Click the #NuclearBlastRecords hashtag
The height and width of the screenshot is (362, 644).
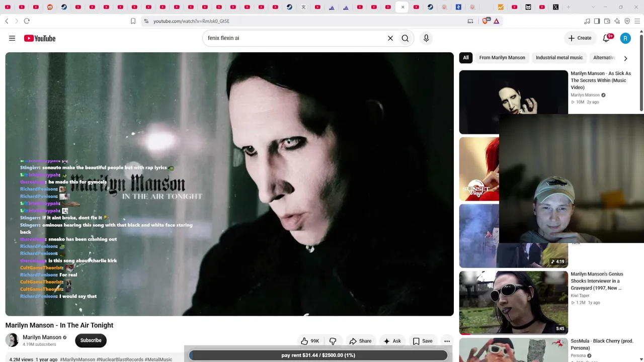(120, 359)
